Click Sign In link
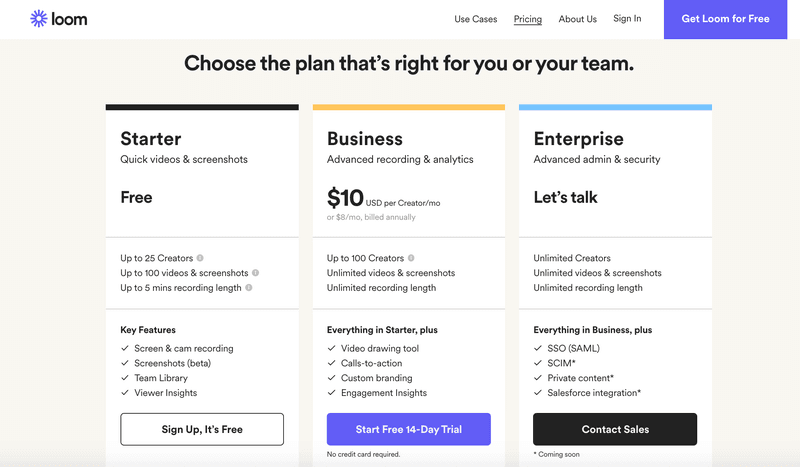Viewport: 800px width, 467px height. pos(627,18)
